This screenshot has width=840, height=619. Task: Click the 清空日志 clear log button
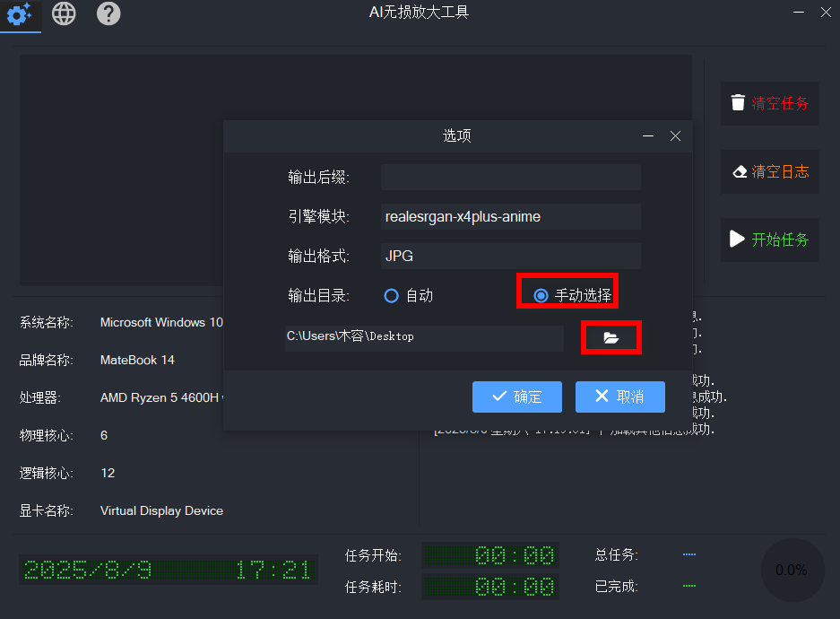click(770, 171)
